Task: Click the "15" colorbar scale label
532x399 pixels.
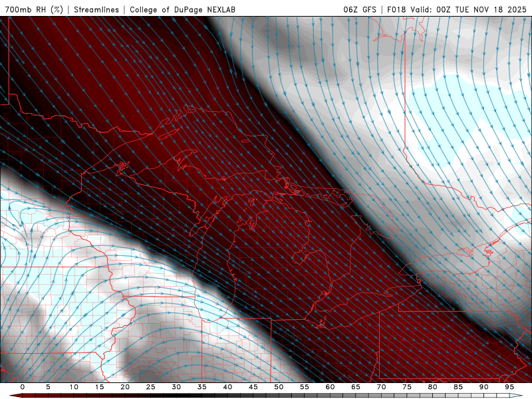Action: (x=99, y=387)
